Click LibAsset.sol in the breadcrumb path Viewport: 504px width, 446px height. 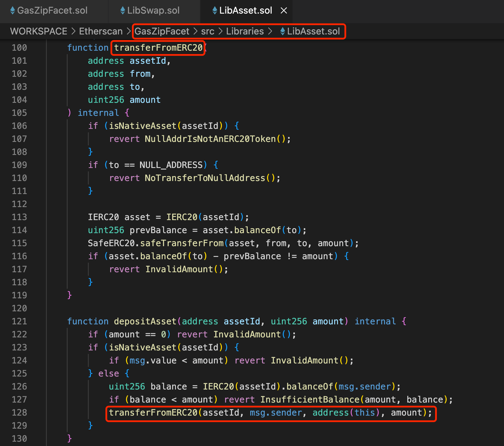313,31
